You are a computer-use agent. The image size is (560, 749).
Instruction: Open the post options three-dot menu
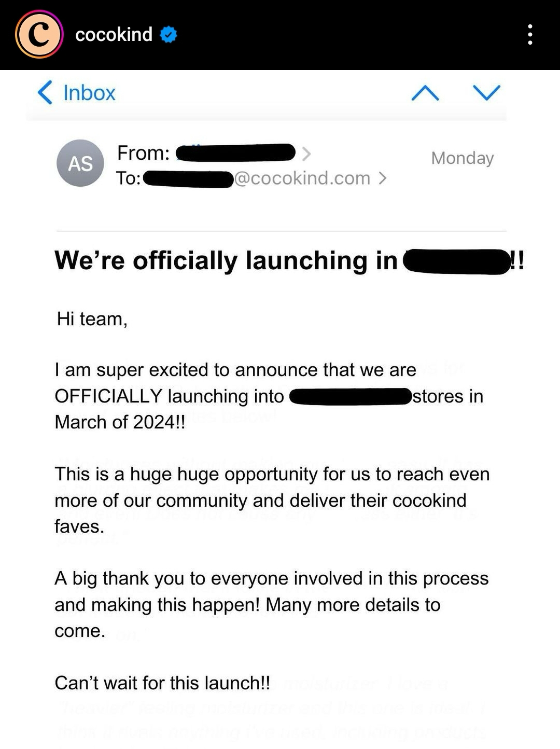tap(530, 35)
